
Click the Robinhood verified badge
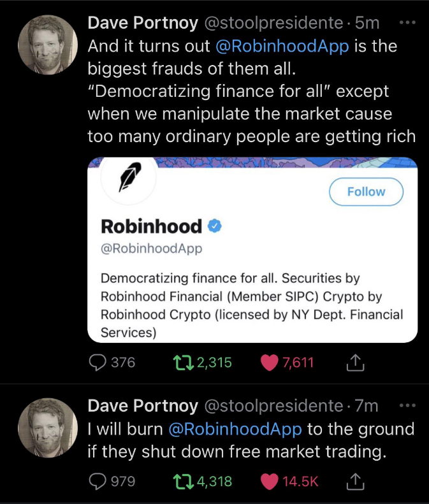[215, 226]
